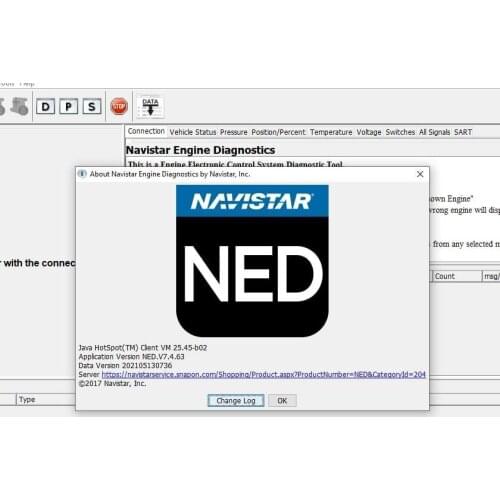Viewport: 500px width, 500px height.
Task: Switch to the Temperature tab
Action: [x=331, y=132]
